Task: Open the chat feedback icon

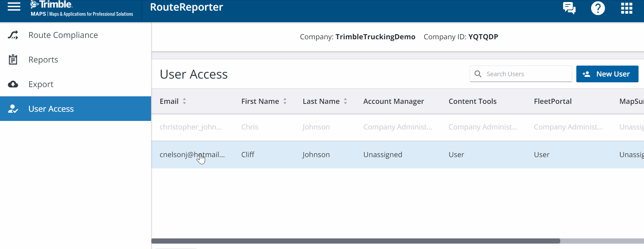Action: [x=569, y=8]
